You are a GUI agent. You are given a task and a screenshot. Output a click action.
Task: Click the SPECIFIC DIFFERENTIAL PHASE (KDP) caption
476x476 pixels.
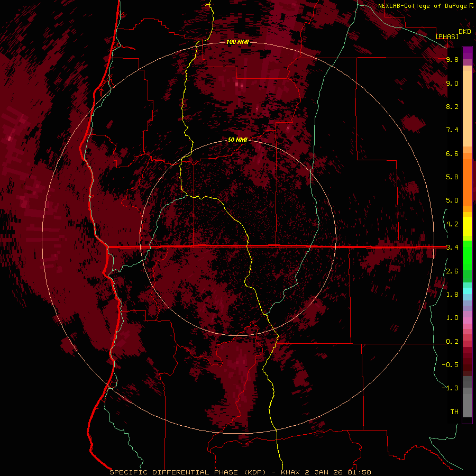(x=188, y=472)
